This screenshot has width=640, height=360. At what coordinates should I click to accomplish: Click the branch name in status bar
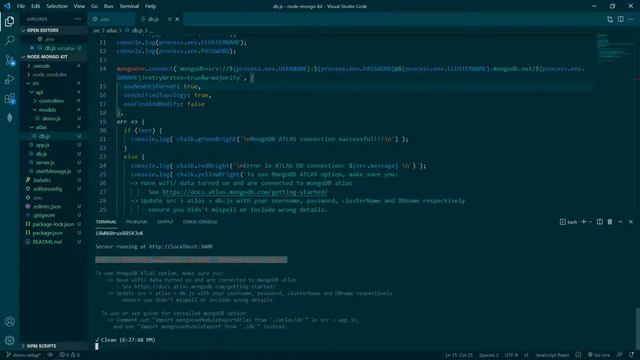click(x=24, y=355)
